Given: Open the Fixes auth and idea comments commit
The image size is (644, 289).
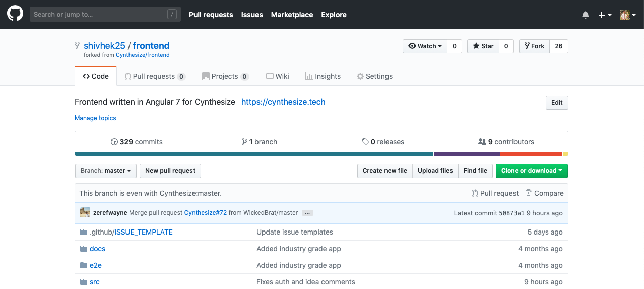Looking at the screenshot, I should click(306, 282).
